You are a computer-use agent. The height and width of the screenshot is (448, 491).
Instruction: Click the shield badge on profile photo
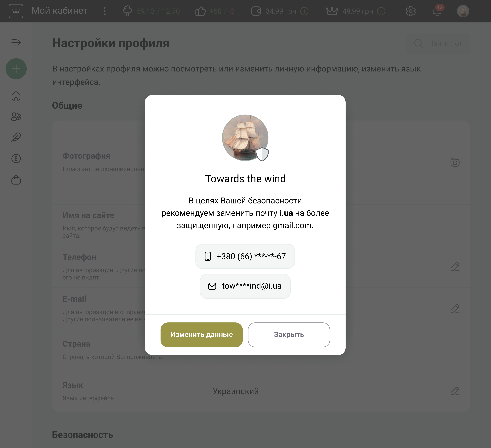(x=262, y=154)
